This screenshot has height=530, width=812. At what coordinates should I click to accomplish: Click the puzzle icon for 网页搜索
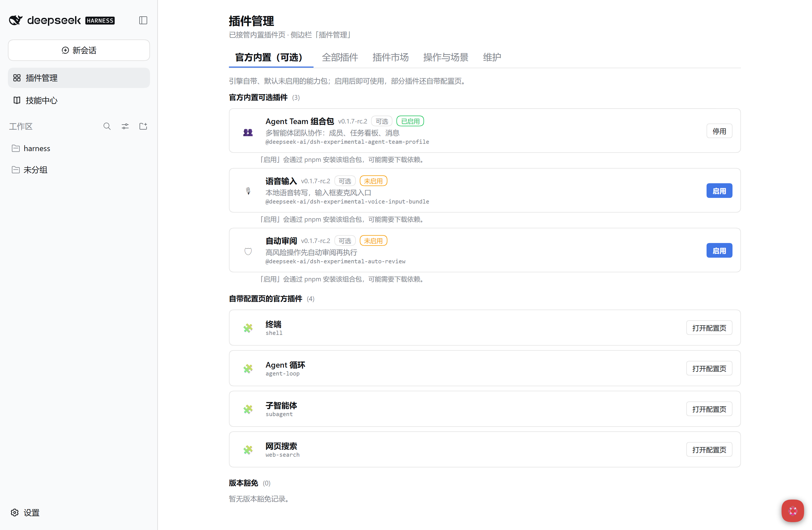point(248,450)
